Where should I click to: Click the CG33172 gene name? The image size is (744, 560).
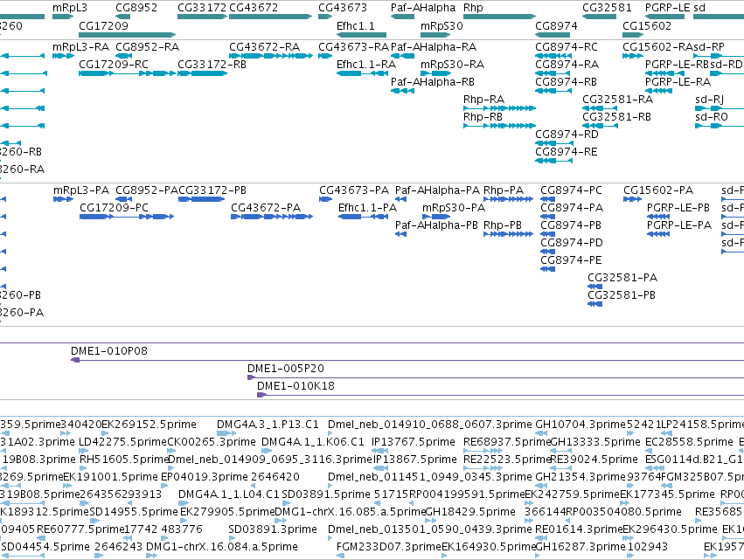[x=202, y=8]
